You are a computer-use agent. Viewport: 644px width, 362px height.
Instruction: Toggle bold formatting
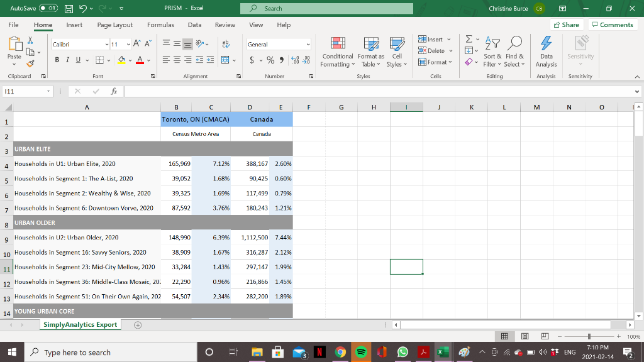57,60
